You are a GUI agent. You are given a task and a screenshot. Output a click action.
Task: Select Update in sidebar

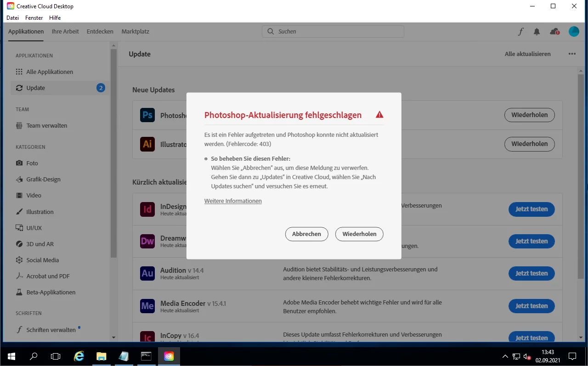click(x=60, y=88)
